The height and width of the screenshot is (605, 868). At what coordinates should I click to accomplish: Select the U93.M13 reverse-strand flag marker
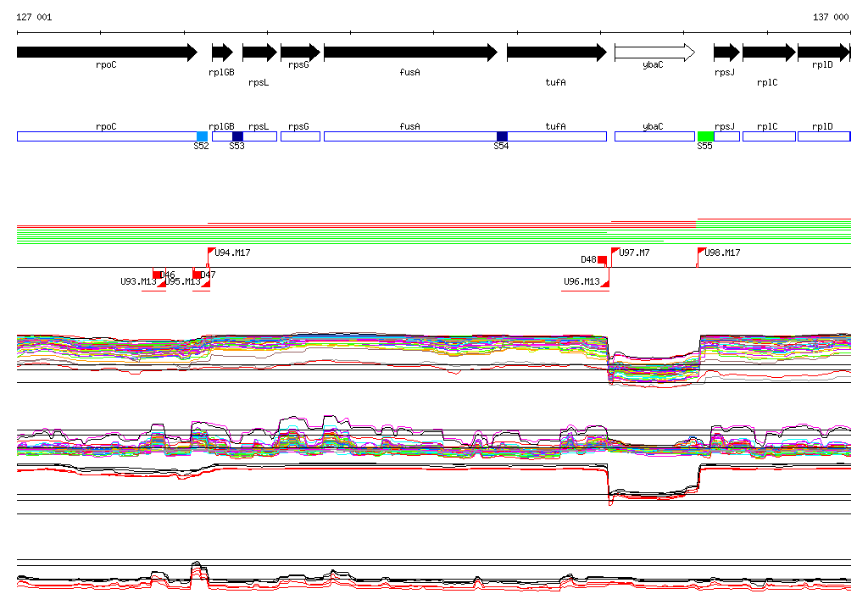click(162, 283)
